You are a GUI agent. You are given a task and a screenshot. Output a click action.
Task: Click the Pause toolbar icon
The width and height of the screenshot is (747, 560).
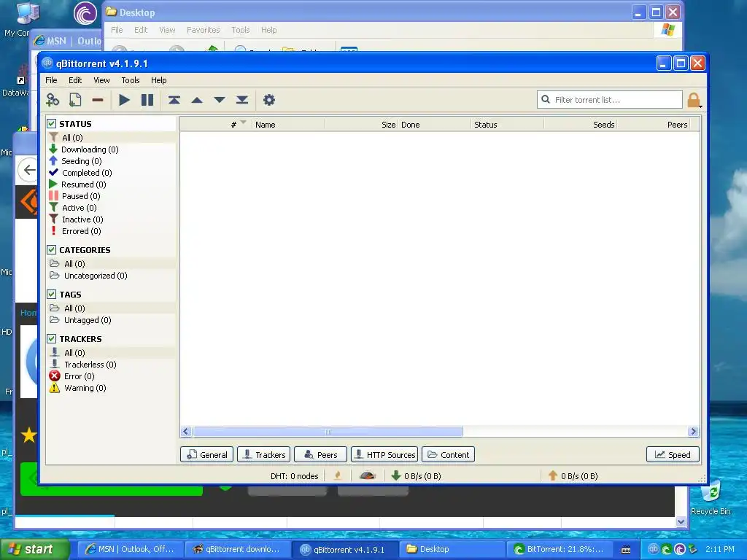click(147, 100)
